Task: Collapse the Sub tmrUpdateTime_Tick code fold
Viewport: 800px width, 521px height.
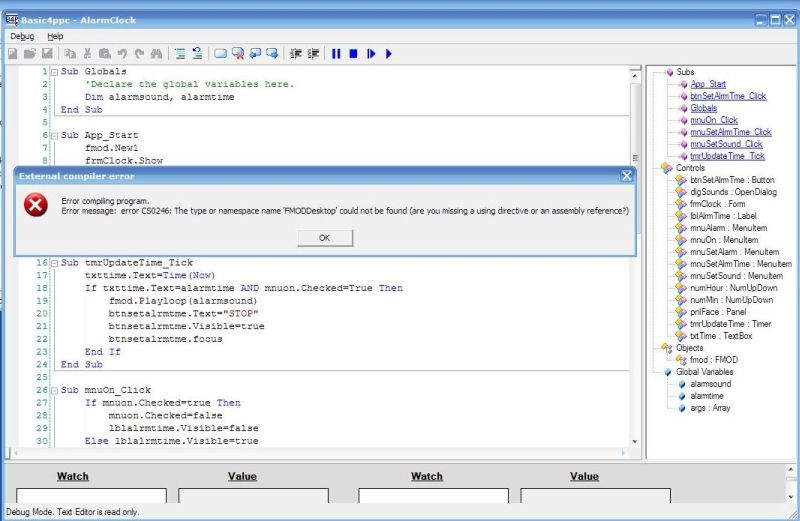Action: tap(53, 263)
